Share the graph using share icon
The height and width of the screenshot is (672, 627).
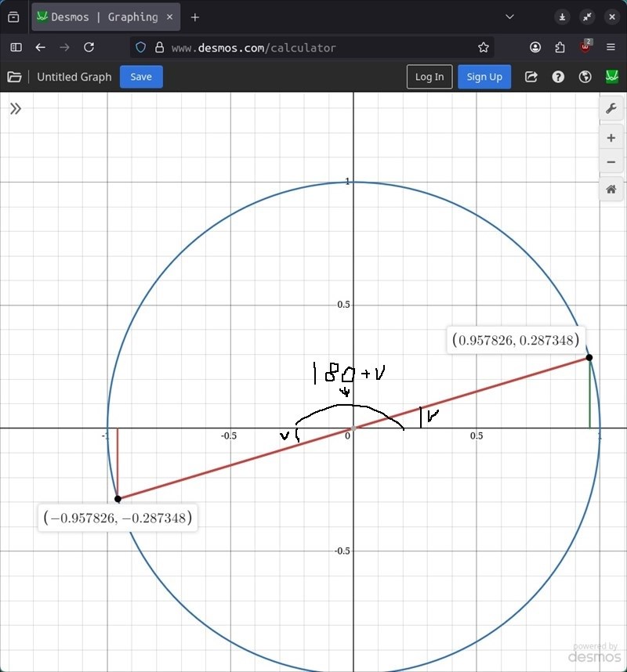531,77
